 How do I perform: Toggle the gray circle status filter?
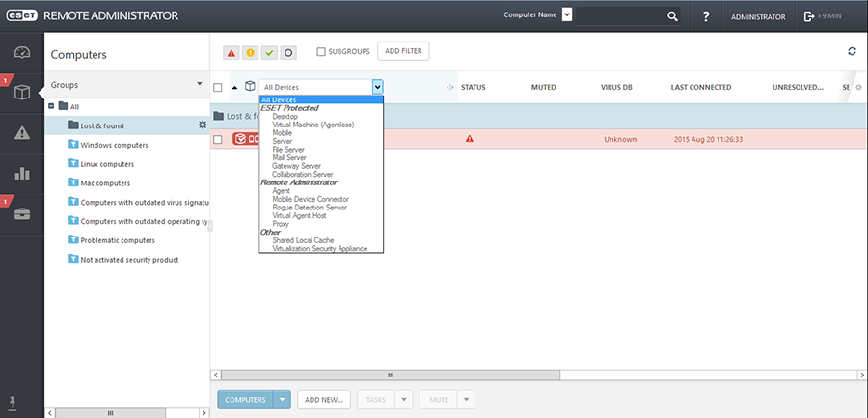(x=287, y=53)
